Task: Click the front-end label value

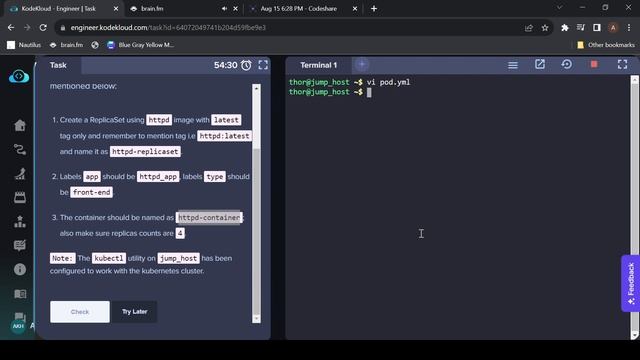Action: pyautogui.click(x=91, y=192)
